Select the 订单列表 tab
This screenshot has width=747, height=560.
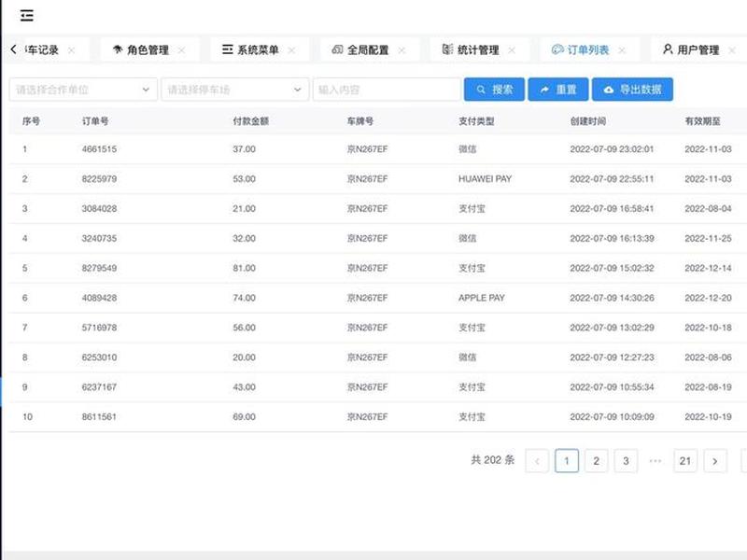(x=588, y=50)
